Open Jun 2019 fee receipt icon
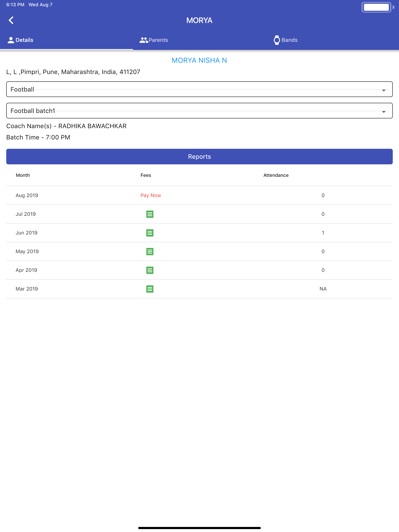 coord(150,233)
